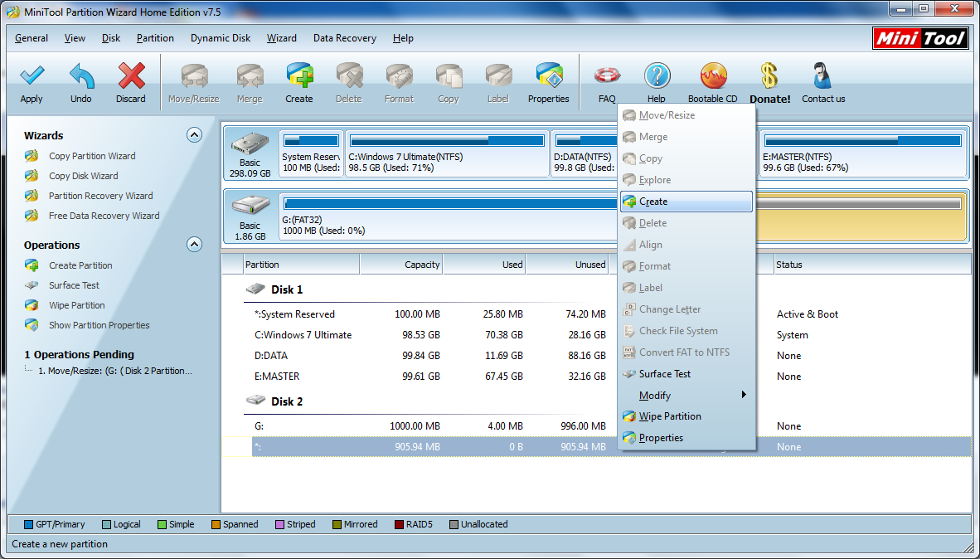This screenshot has height=559, width=980.
Task: Open the Help question mark icon
Action: pos(657,76)
